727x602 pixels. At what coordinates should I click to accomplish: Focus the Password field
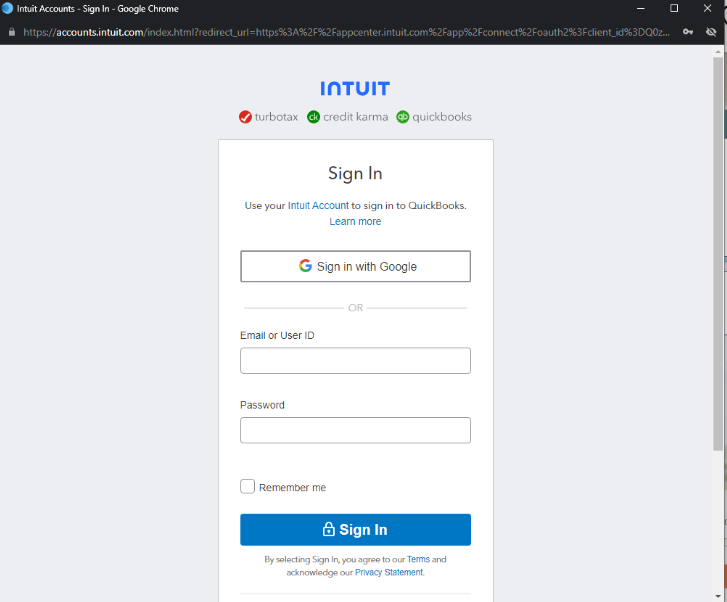(x=355, y=430)
